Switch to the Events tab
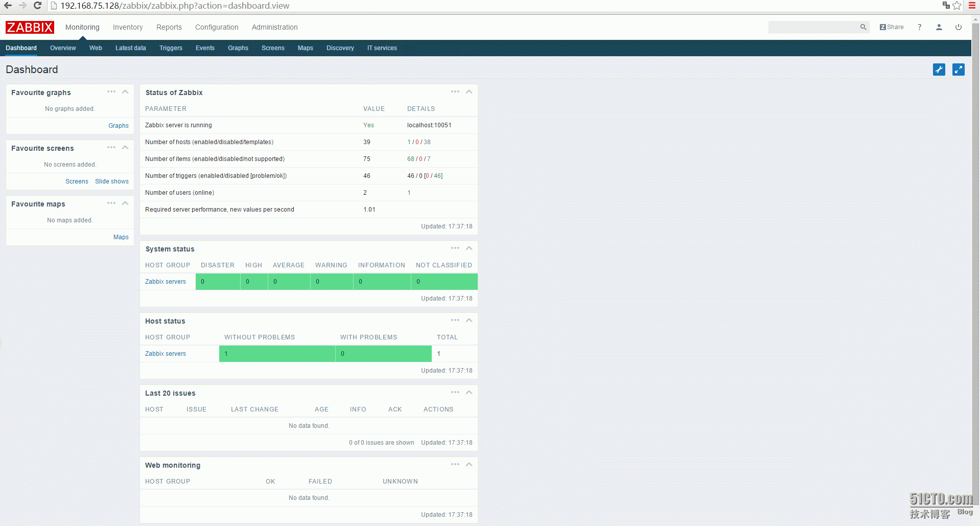Image resolution: width=980 pixels, height=526 pixels. 205,48
